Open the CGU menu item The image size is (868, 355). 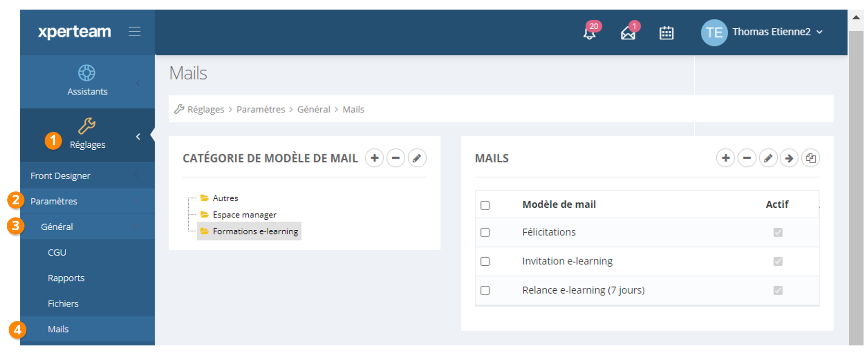[x=57, y=252]
